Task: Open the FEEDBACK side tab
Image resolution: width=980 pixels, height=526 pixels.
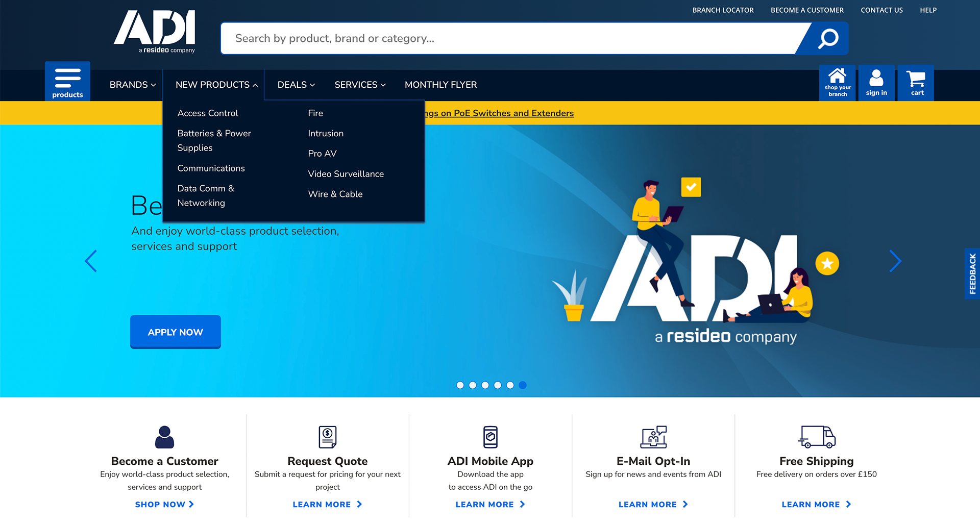Action: click(x=972, y=274)
